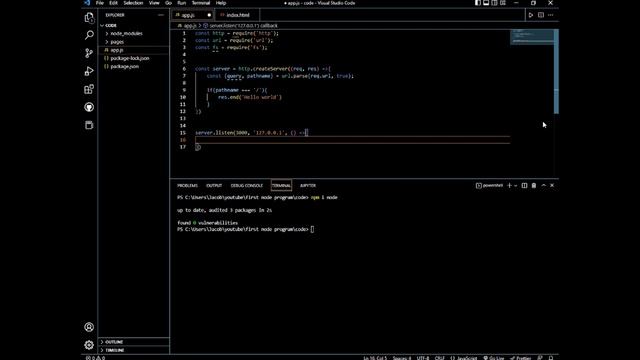The height and width of the screenshot is (360, 640).
Task: Open the launch profile dropdown next to plus
Action: [516, 185]
